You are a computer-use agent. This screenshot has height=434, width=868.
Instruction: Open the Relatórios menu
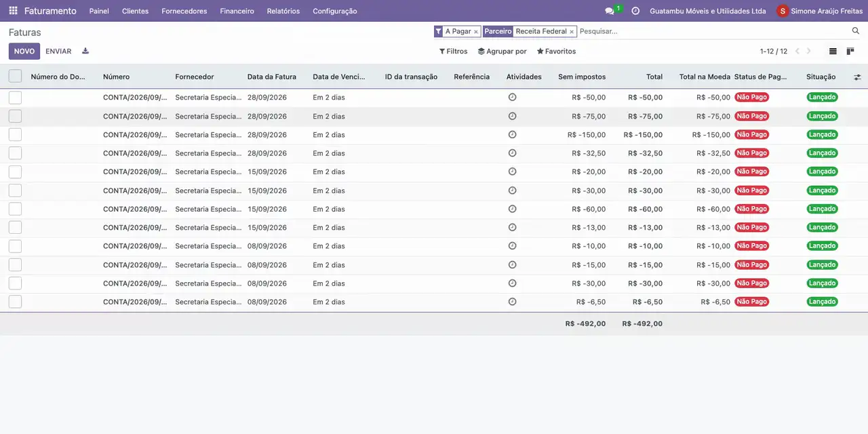click(x=283, y=11)
